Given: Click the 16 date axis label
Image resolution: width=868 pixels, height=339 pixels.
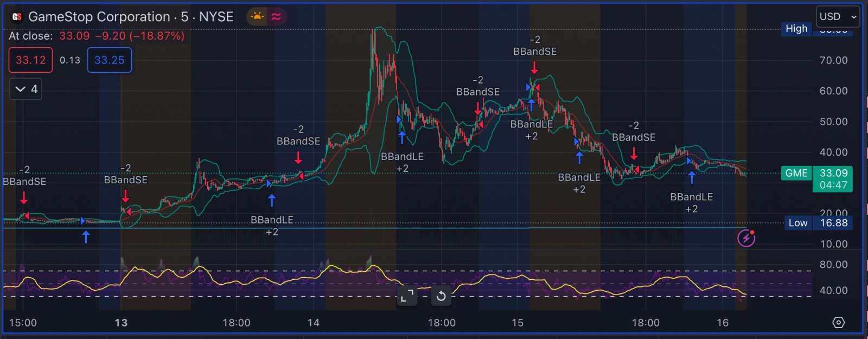Looking at the screenshot, I should [723, 323].
